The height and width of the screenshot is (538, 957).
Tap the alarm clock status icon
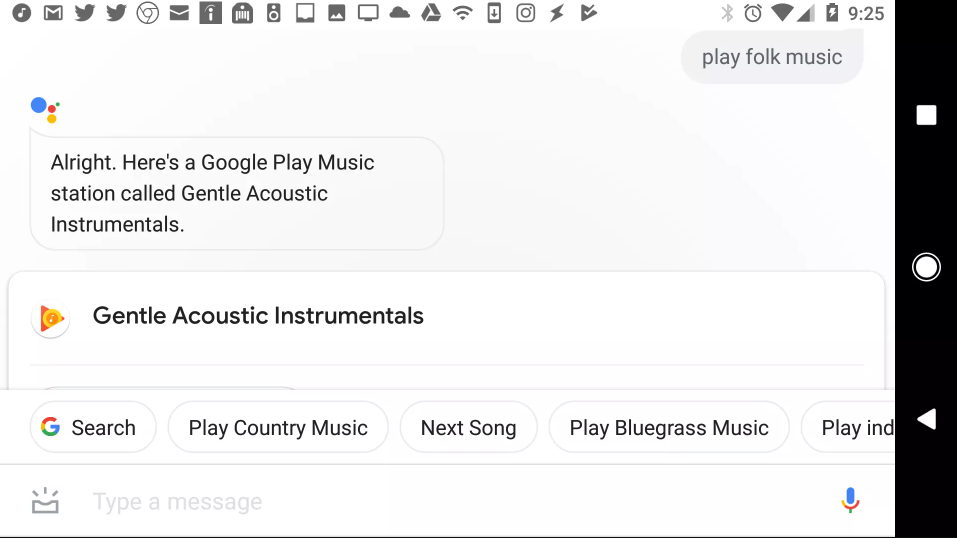tap(753, 13)
